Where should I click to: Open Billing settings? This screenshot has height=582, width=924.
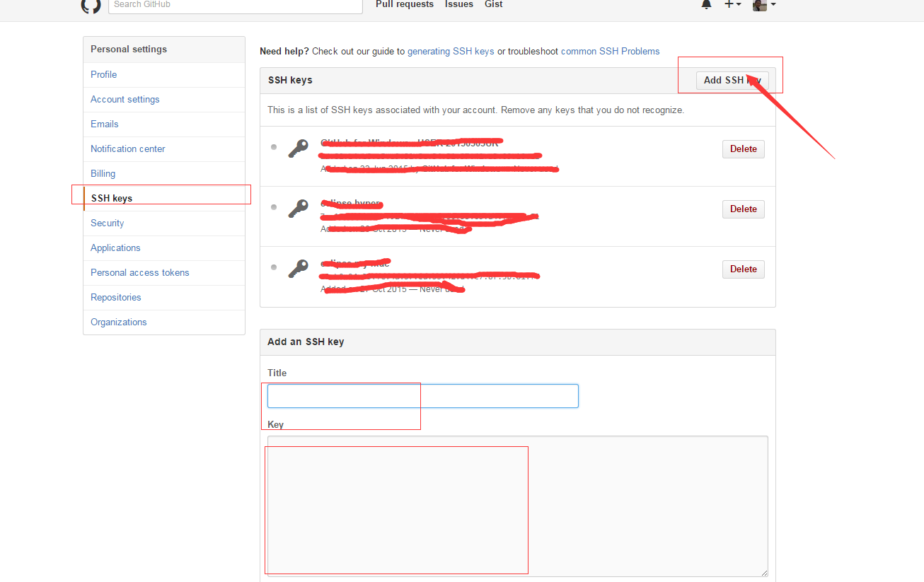click(164, 173)
